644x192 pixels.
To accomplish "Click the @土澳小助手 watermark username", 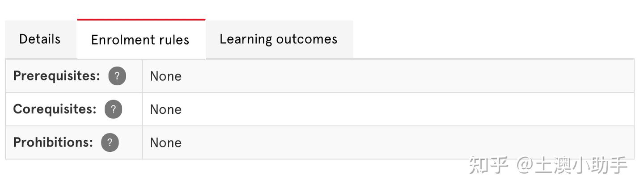I will [x=572, y=165].
